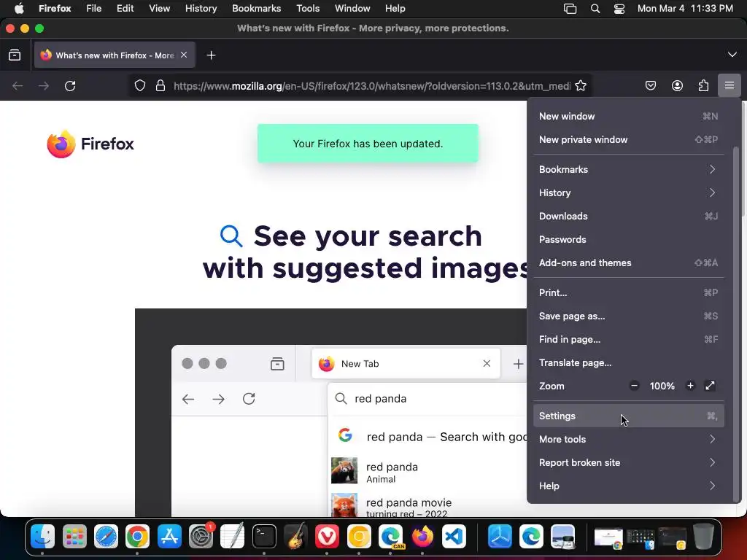This screenshot has height=560, width=747.
Task: Open the Firefox app menu in menu bar
Action: [x=55, y=9]
